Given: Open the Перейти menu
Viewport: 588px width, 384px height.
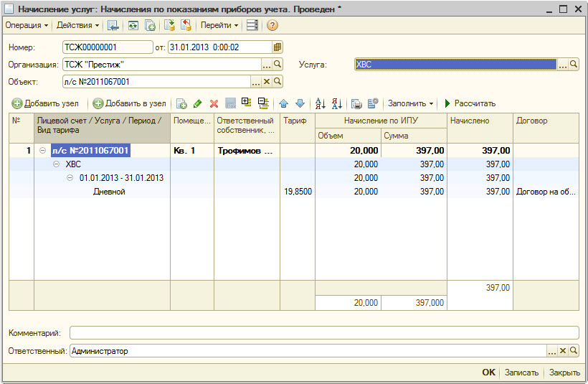Looking at the screenshot, I should pos(219,25).
